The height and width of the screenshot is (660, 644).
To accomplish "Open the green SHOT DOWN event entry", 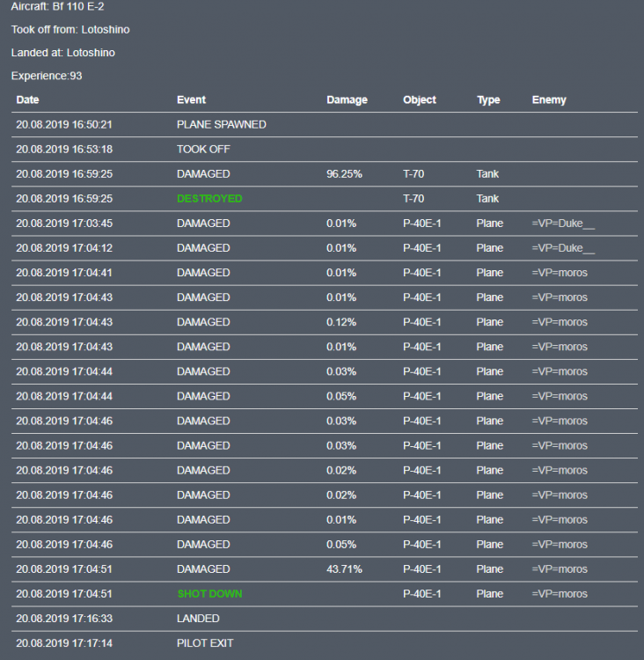I will pyautogui.click(x=209, y=594).
